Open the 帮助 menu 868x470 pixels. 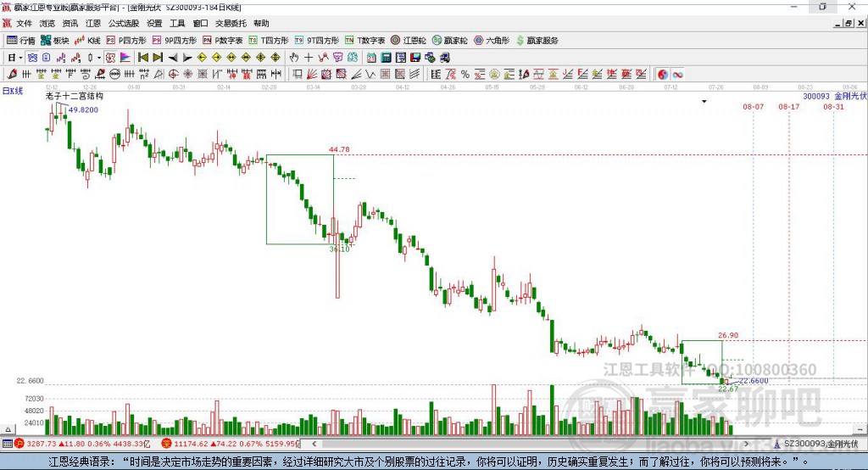coord(261,23)
